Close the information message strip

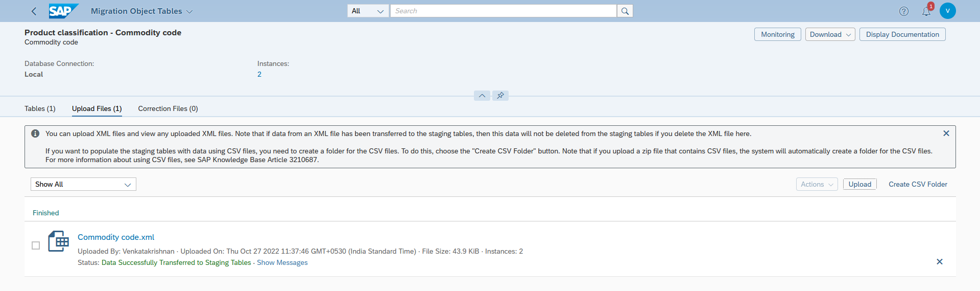[x=946, y=133]
